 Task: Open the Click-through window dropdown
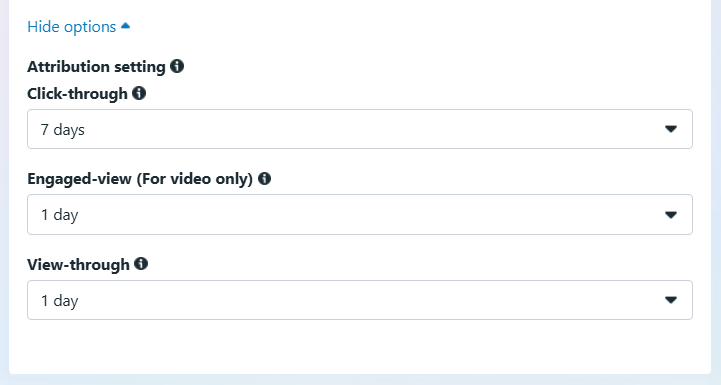tap(360, 129)
